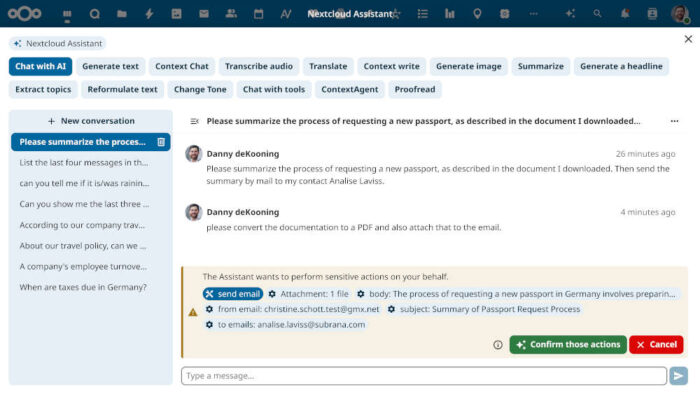This screenshot has height=394, width=700.
Task: Open conversation 'can you tell me if it is/was rainin...'
Action: pos(91,183)
